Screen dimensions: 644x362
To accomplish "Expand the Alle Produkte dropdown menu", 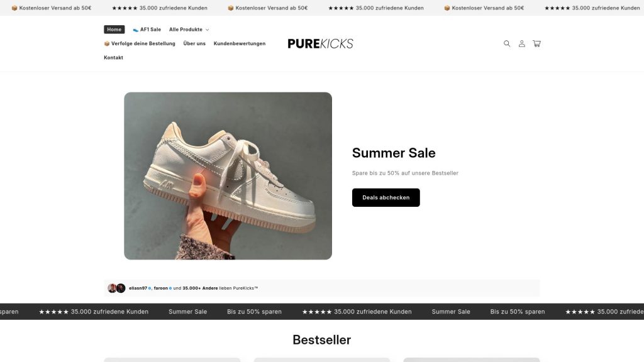I will pyautogui.click(x=189, y=30).
